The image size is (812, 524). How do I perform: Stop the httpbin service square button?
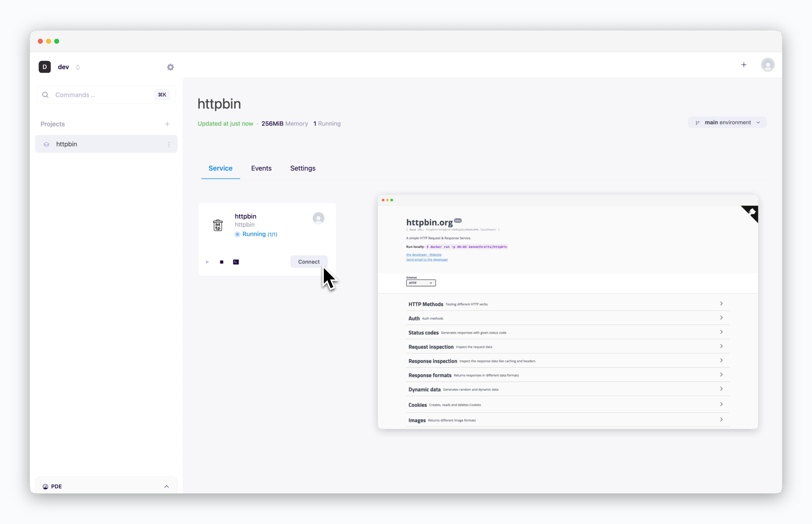[222, 262]
